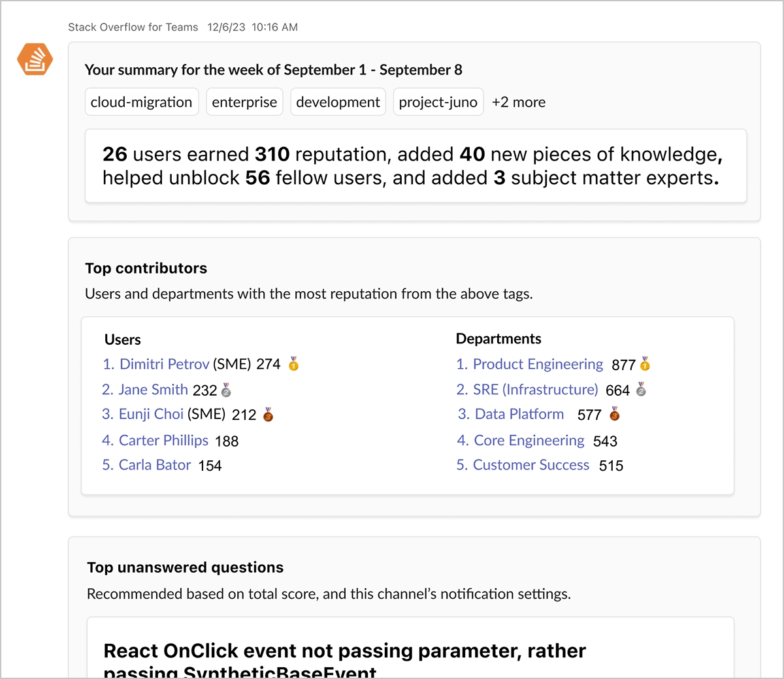Open the Product Engineering department link
The height and width of the screenshot is (679, 784).
click(537, 364)
